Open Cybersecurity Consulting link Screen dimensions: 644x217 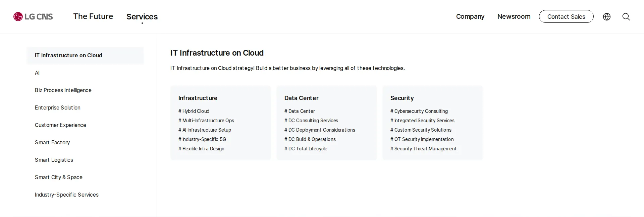tap(419, 111)
